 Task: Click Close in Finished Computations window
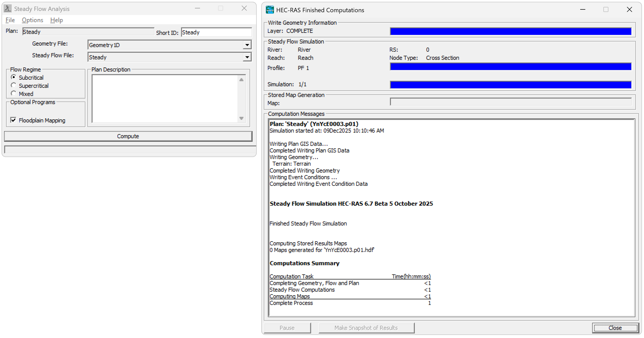615,328
